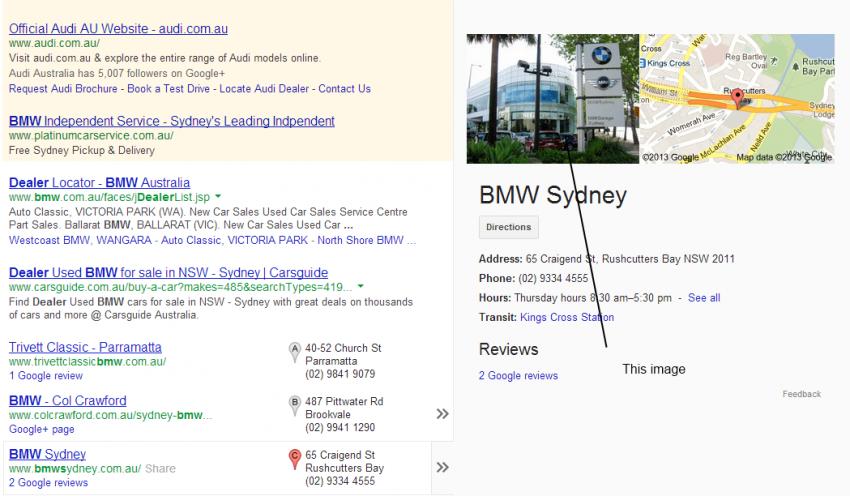Viewport: 850px width, 496px height.
Task: Click Westcoast BMW, WANGARA sitelink
Action: (80, 240)
